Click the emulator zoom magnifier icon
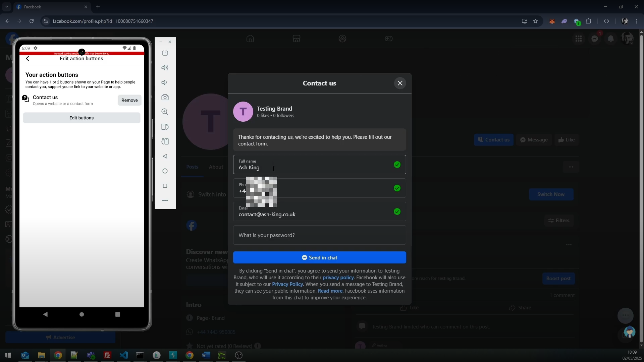 [x=165, y=112]
